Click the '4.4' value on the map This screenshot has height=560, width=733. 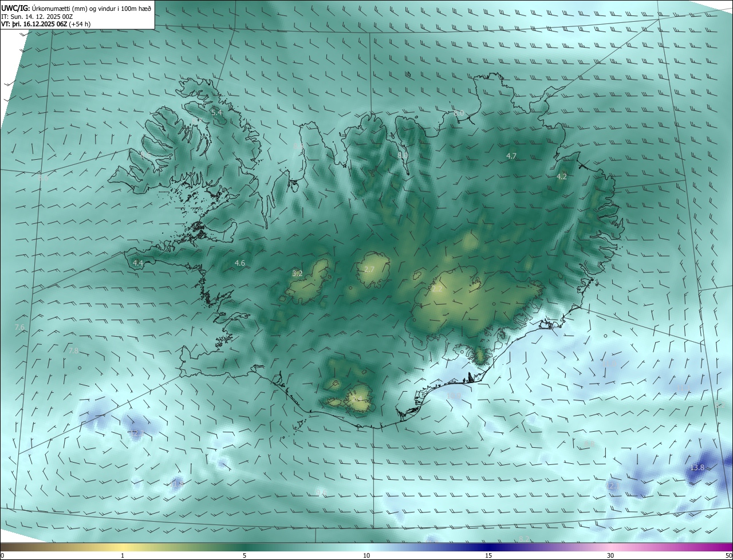138,263
